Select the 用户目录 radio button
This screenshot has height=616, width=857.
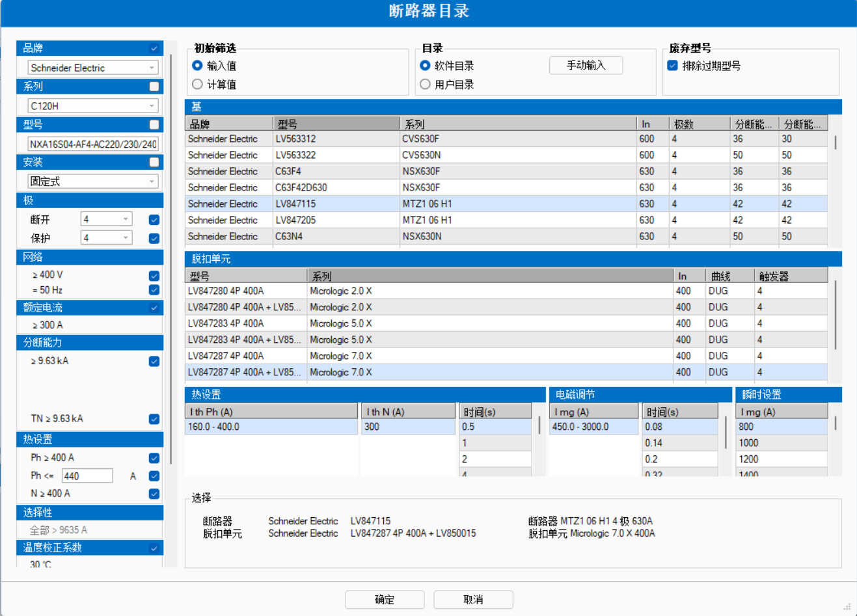[425, 85]
